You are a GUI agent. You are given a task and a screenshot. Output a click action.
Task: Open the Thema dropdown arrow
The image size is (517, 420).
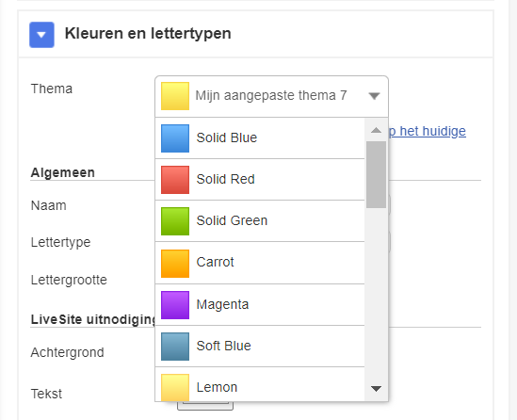374,96
